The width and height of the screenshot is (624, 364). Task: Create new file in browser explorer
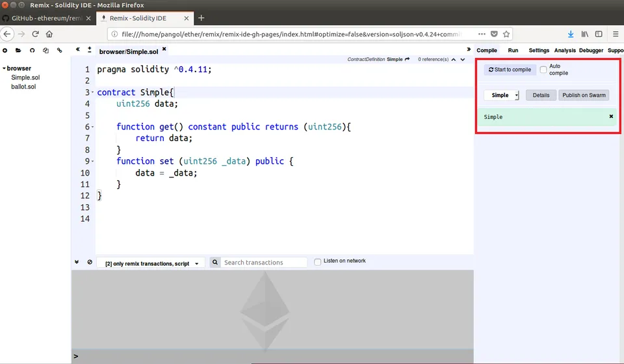tap(5, 51)
